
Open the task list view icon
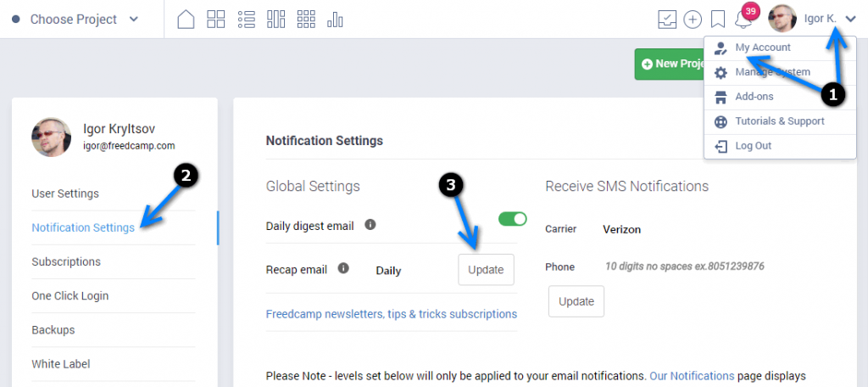click(x=246, y=20)
